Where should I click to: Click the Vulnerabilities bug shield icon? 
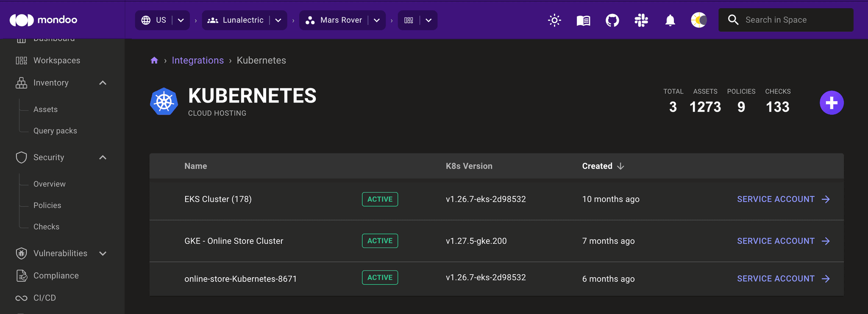point(21,253)
